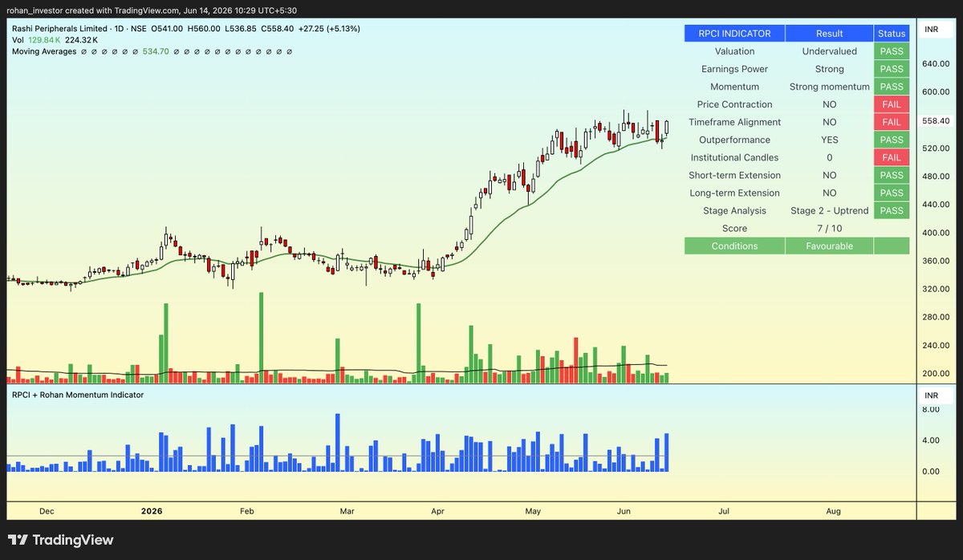Click the 7 / 10 score value
Image resolution: width=963 pixels, height=560 pixels.
(x=829, y=228)
